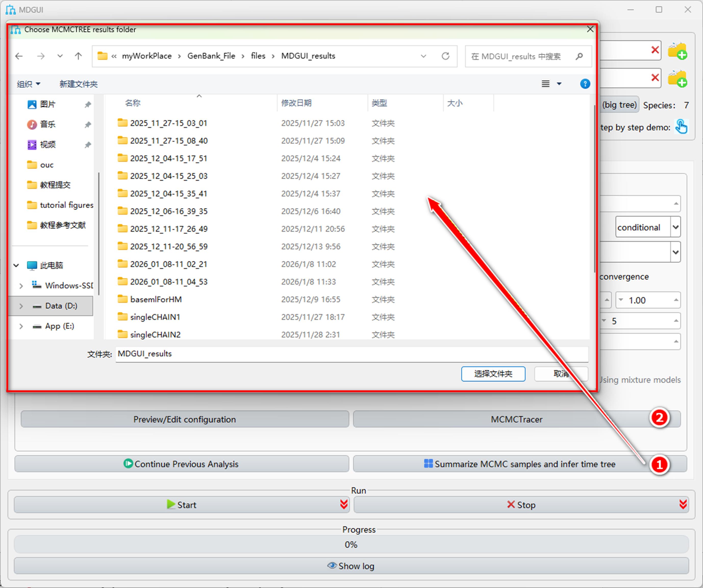703x588 pixels.
Task: Sort by 修改日期 column header
Action: (296, 103)
